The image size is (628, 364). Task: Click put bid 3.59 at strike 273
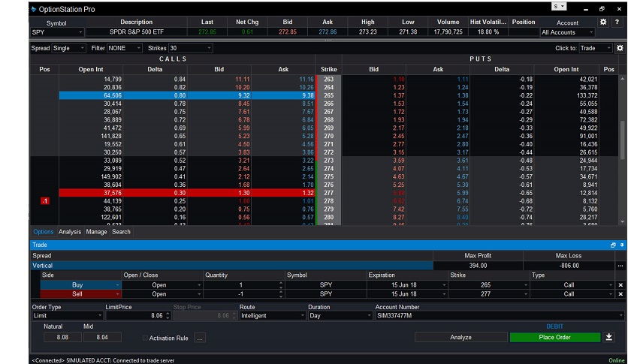398,161
